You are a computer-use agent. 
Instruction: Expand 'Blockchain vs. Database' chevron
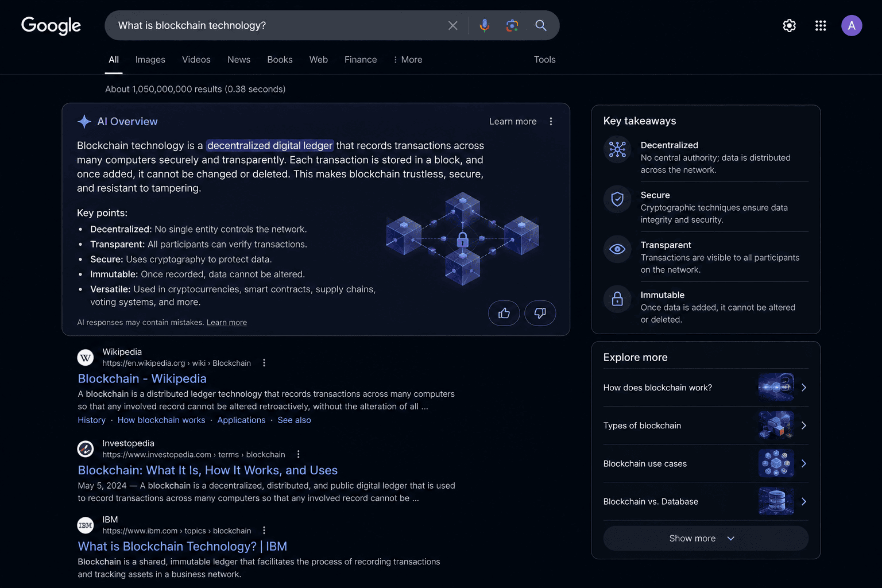(x=804, y=501)
